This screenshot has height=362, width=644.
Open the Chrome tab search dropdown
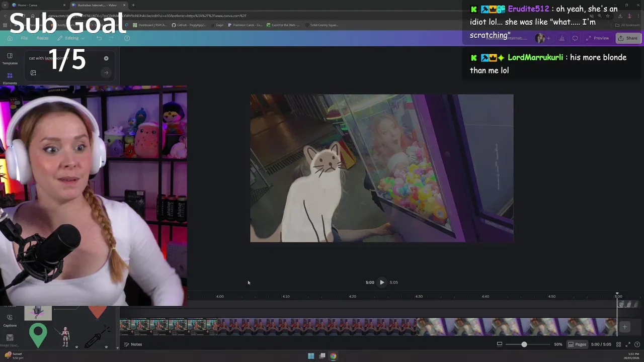click(x=5, y=5)
